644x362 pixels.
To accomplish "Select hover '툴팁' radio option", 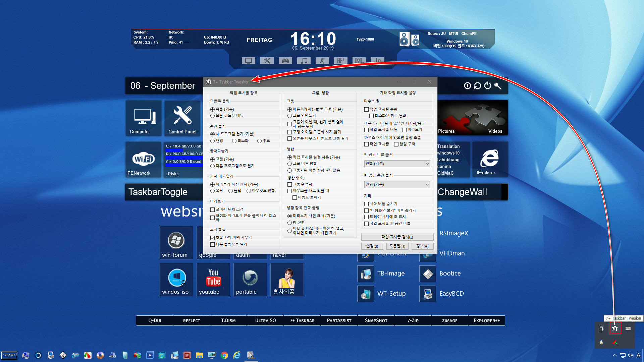I will [x=230, y=191].
